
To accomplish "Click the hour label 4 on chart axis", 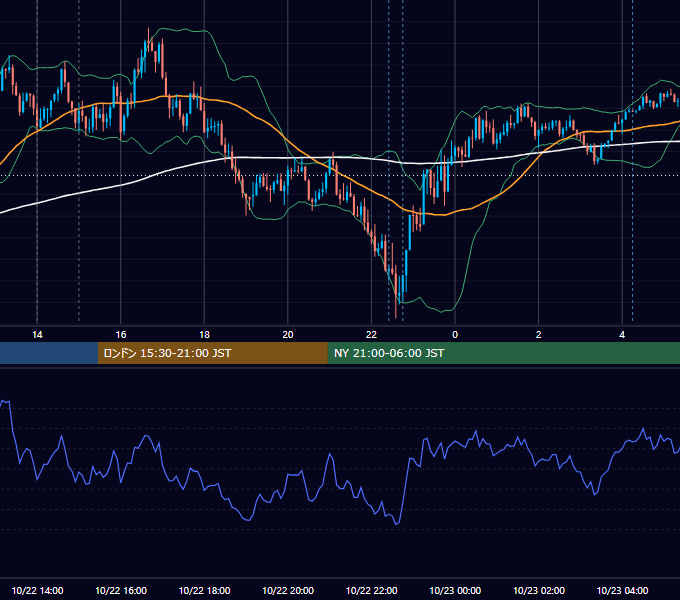I will pos(622,335).
